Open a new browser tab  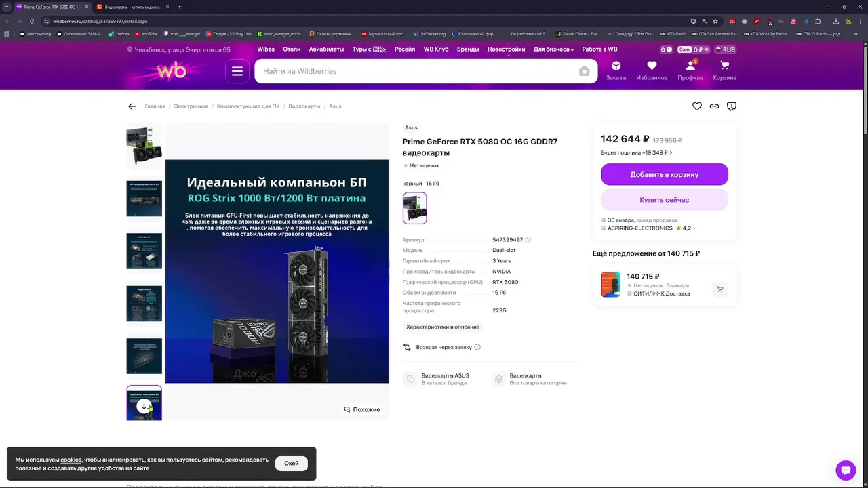pos(180,7)
